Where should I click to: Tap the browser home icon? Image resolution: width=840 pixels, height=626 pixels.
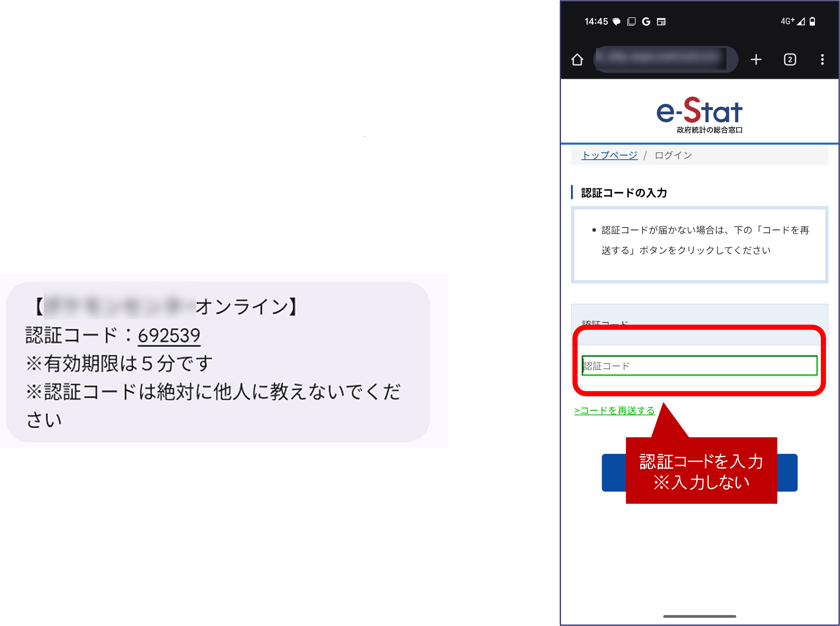coord(577,59)
